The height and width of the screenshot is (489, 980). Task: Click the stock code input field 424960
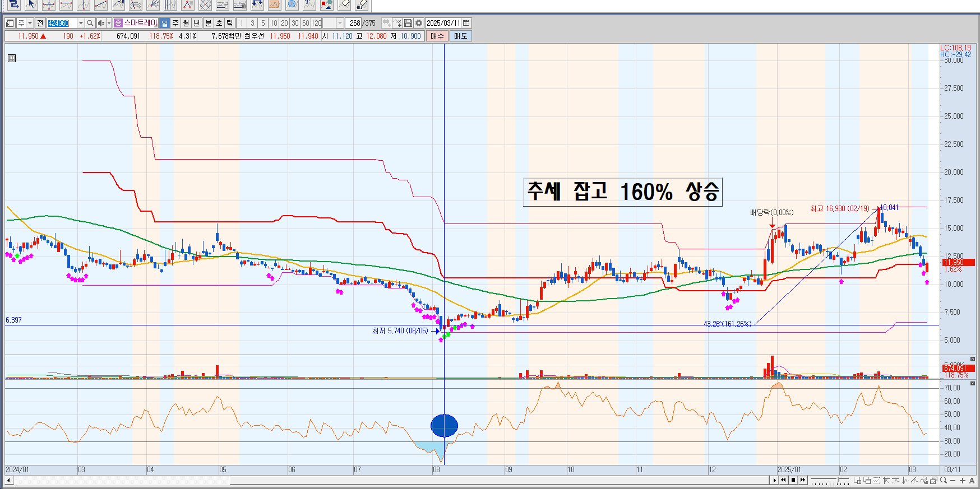(x=61, y=23)
